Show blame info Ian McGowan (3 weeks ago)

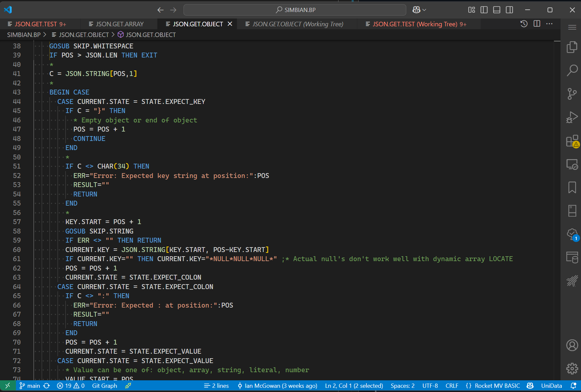point(277,386)
